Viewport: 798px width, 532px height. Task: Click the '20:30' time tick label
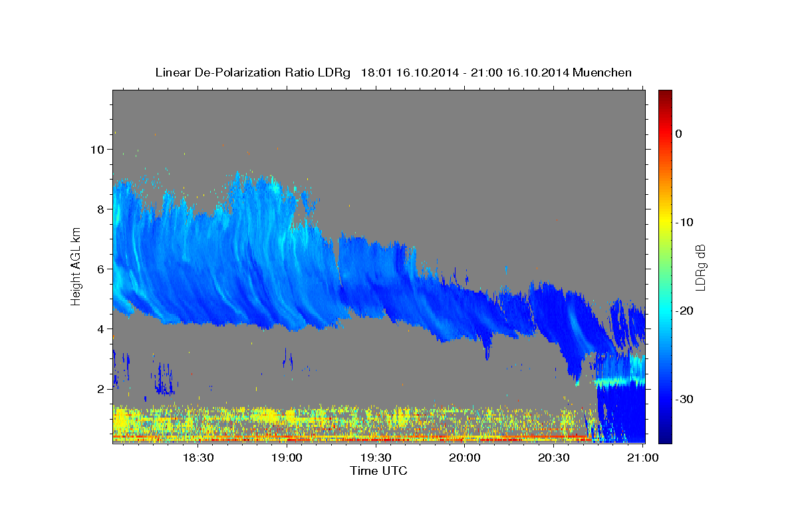coord(553,458)
